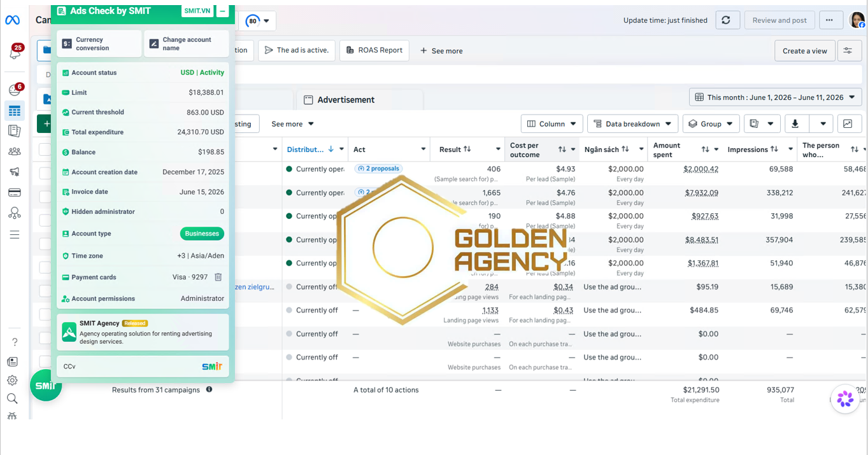Click the Currency conversion button
The height and width of the screenshot is (455, 868).
click(x=99, y=44)
